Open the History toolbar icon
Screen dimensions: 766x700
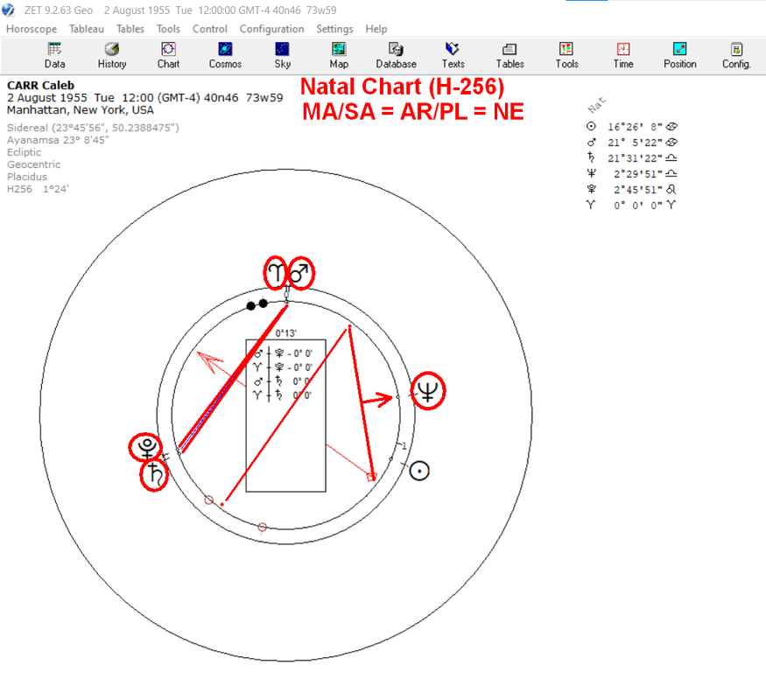(x=112, y=56)
